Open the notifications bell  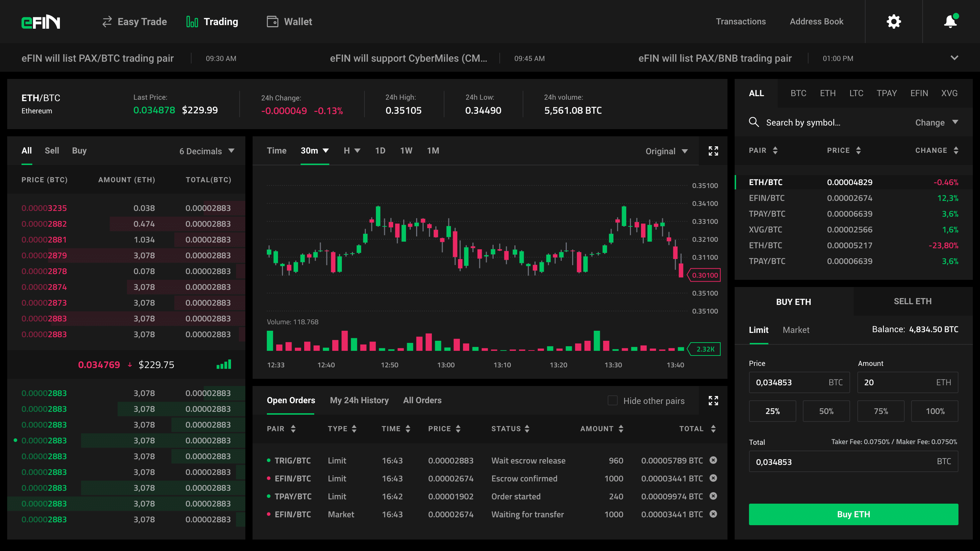pos(950,22)
